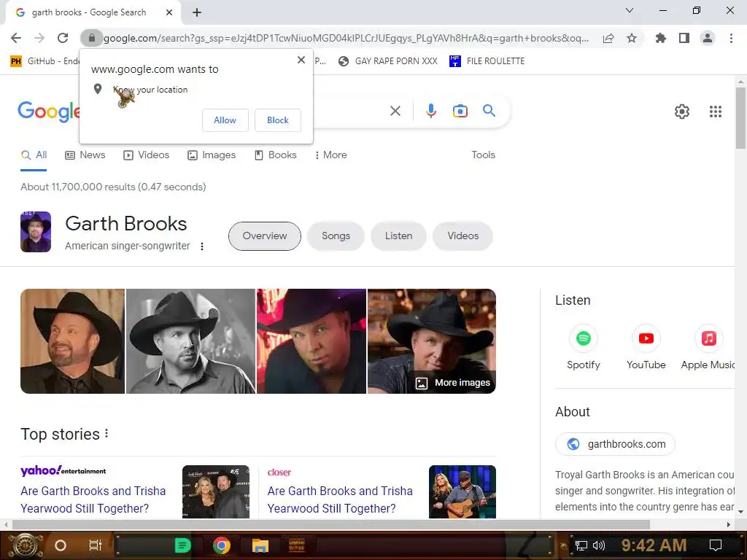This screenshot has width=747, height=560.
Task: Submit search with the magnifier icon
Action: pyautogui.click(x=489, y=111)
